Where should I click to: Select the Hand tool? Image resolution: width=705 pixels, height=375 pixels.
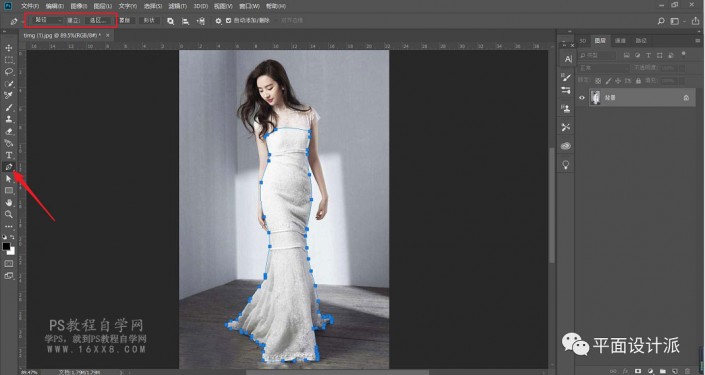tap(9, 203)
